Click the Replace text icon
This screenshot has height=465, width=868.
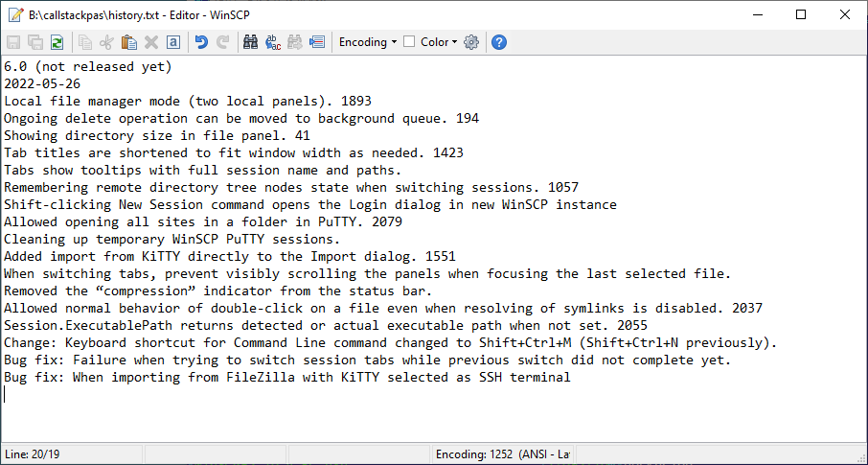pos(273,42)
